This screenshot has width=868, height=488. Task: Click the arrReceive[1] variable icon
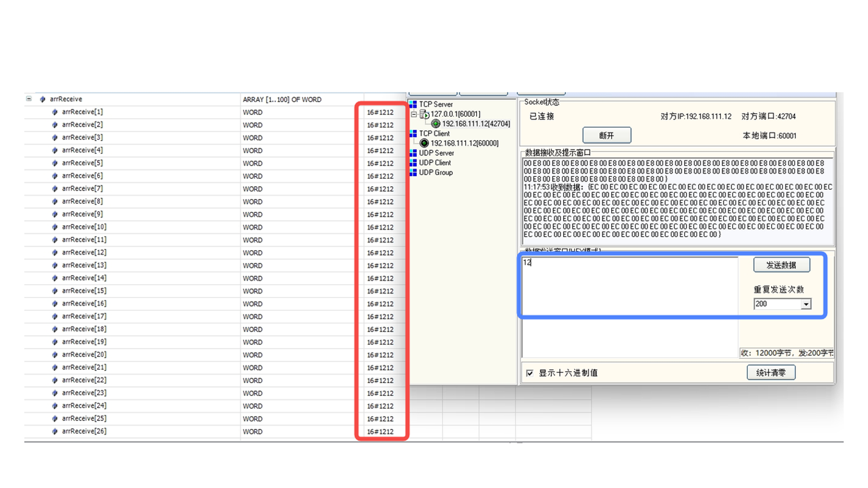[55, 112]
